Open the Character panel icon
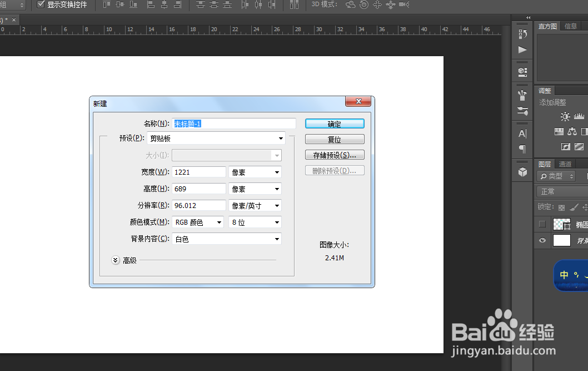 click(x=522, y=133)
